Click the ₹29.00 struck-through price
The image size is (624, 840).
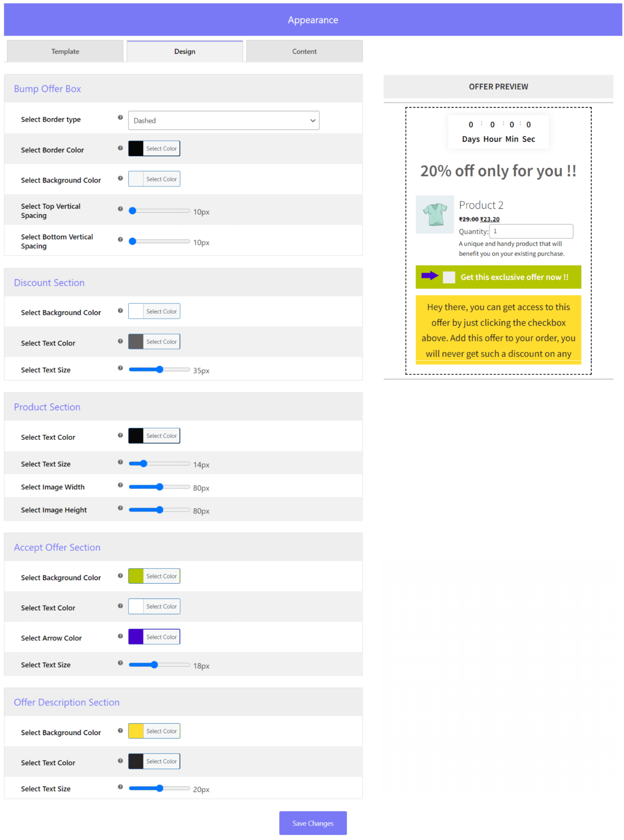pos(469,219)
